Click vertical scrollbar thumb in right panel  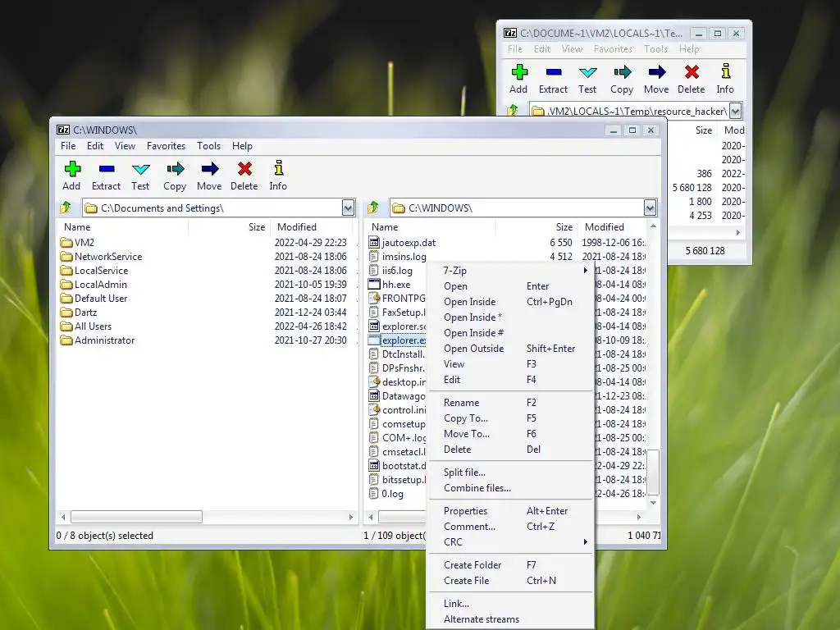click(x=653, y=472)
